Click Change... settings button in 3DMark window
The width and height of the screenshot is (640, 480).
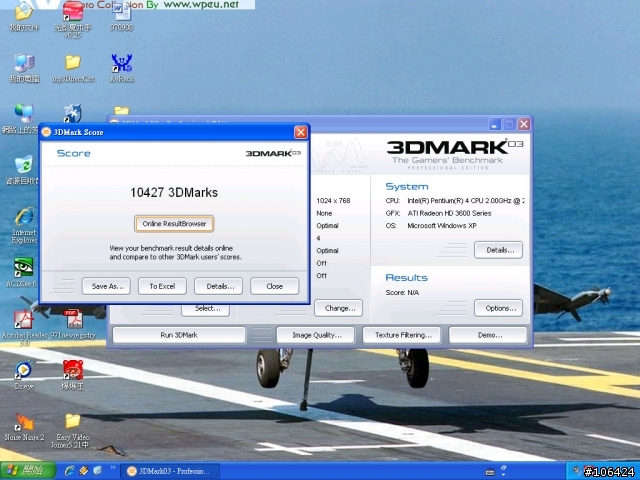(338, 308)
